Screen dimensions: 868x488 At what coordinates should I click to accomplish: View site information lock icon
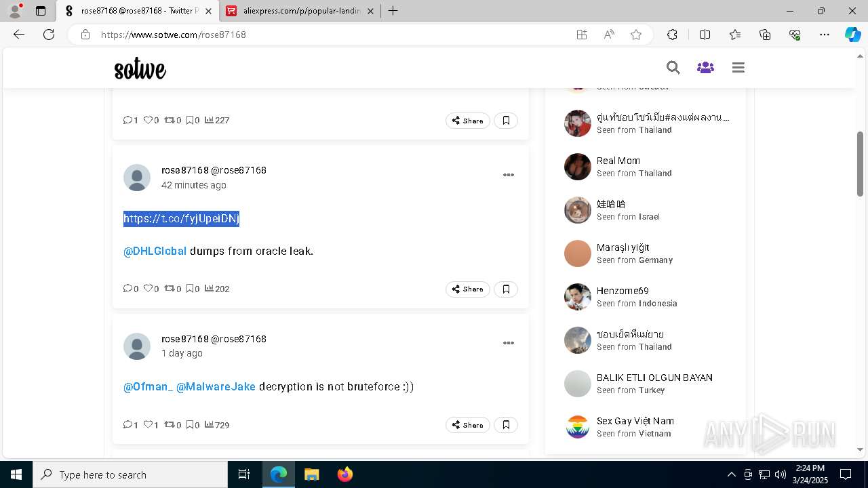tap(85, 35)
